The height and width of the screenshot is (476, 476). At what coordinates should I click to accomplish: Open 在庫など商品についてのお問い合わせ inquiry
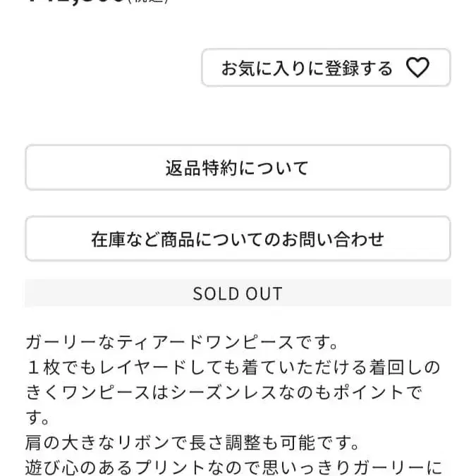click(x=238, y=239)
